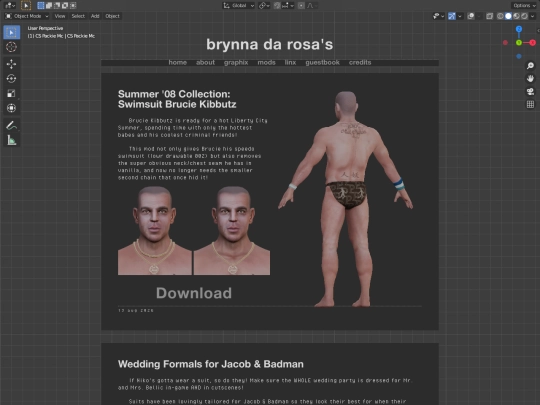
Task: Toggle the snapping magnet icon
Action: (277, 6)
